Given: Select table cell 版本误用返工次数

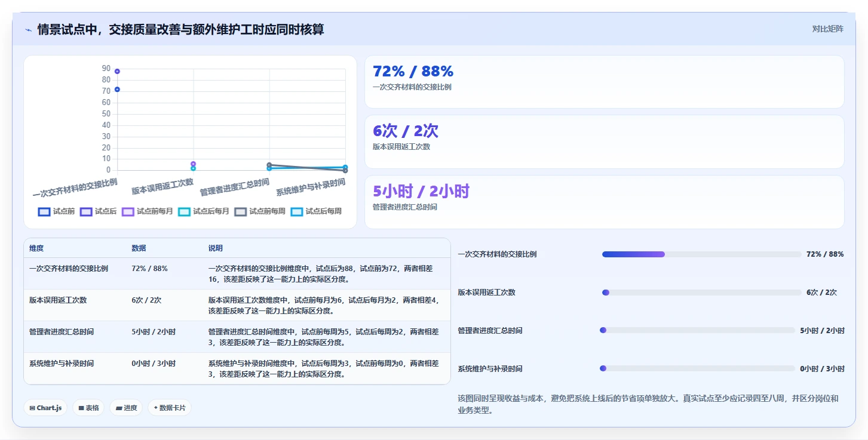Looking at the screenshot, I should [58, 300].
